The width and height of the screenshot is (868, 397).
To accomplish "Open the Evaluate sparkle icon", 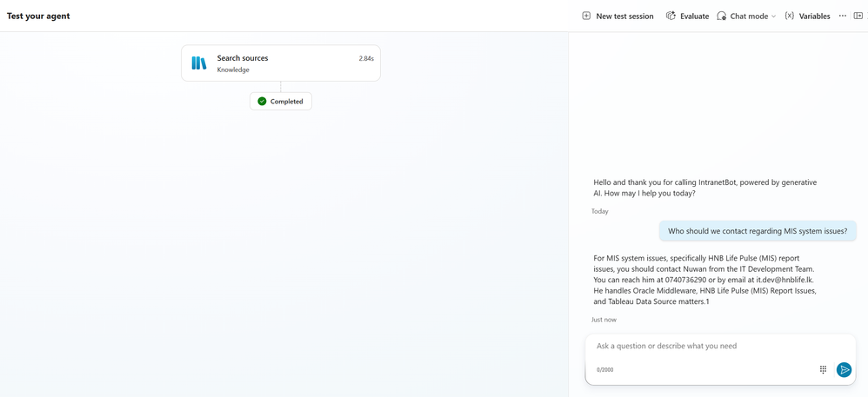I will 671,16.
